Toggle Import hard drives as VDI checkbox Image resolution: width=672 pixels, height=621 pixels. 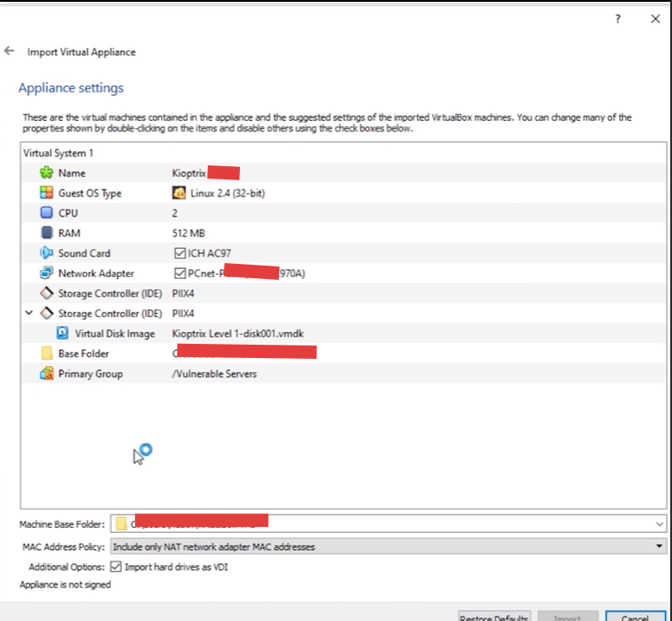point(116,567)
